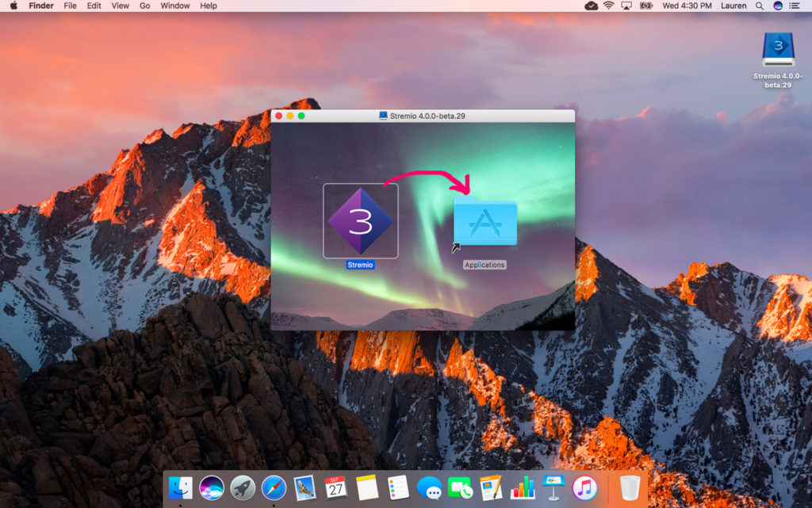Open iTunes from the Dock
Image resolution: width=812 pixels, height=508 pixels.
[x=584, y=488]
